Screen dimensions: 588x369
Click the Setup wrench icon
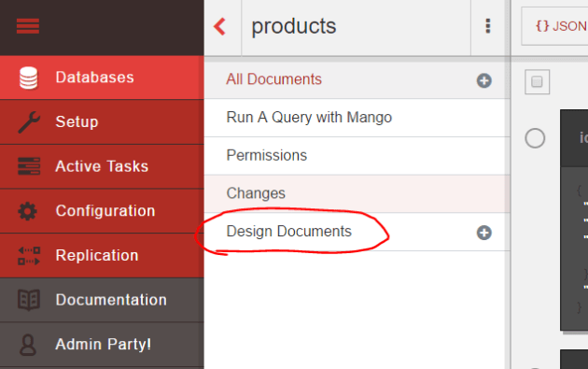[29, 122]
